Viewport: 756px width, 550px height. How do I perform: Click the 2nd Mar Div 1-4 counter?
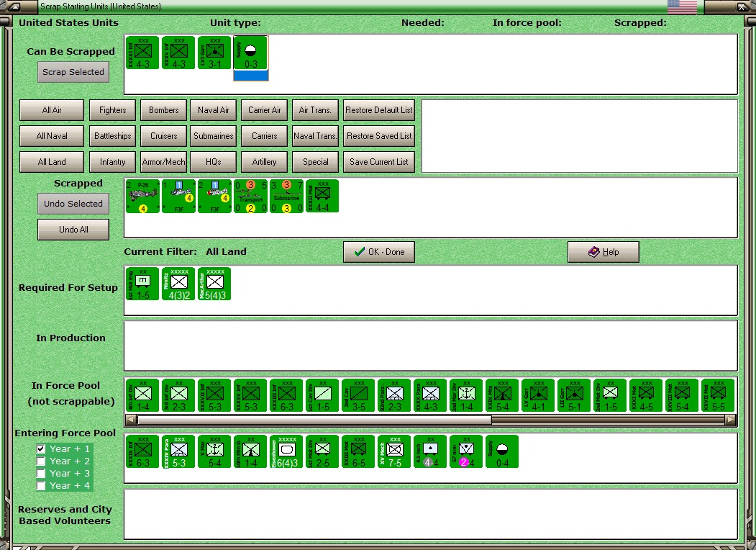(466, 395)
